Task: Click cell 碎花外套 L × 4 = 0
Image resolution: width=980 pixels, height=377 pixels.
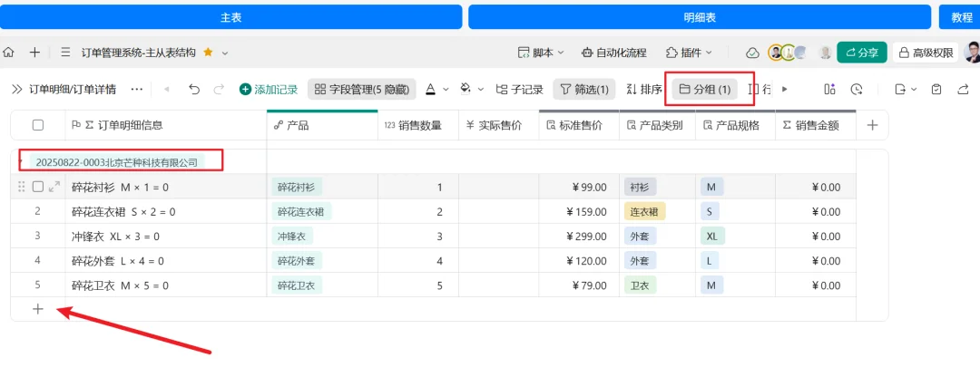Action: [166, 261]
